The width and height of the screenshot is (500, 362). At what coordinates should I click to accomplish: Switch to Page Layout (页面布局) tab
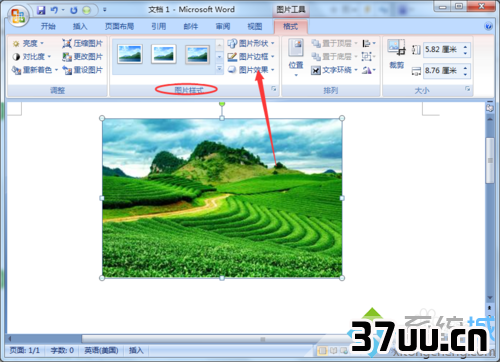point(119,26)
